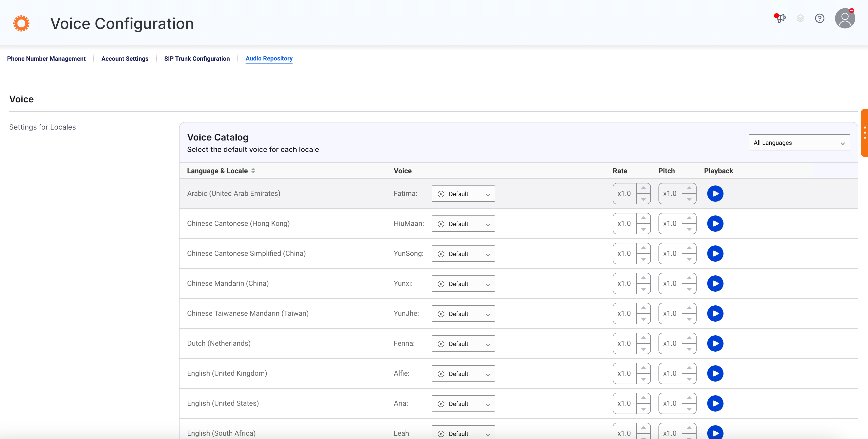Open YunSong voice style Default dropdown
The height and width of the screenshot is (439, 868).
tap(463, 254)
